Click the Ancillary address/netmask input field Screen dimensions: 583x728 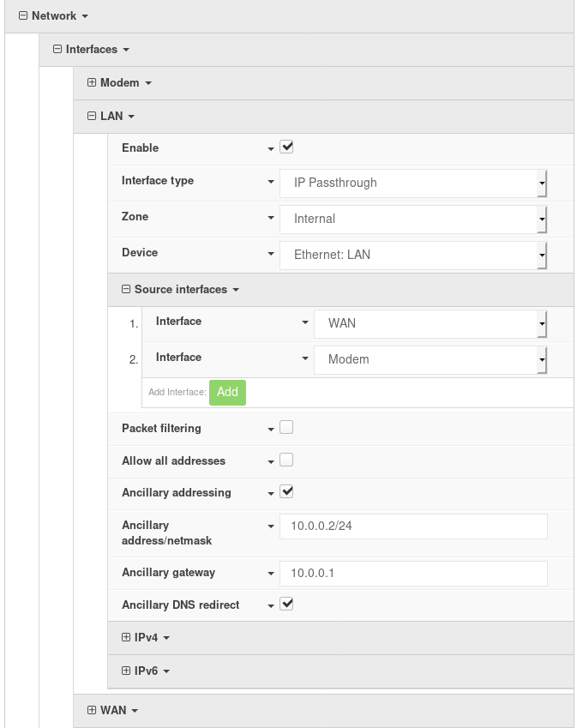(413, 526)
